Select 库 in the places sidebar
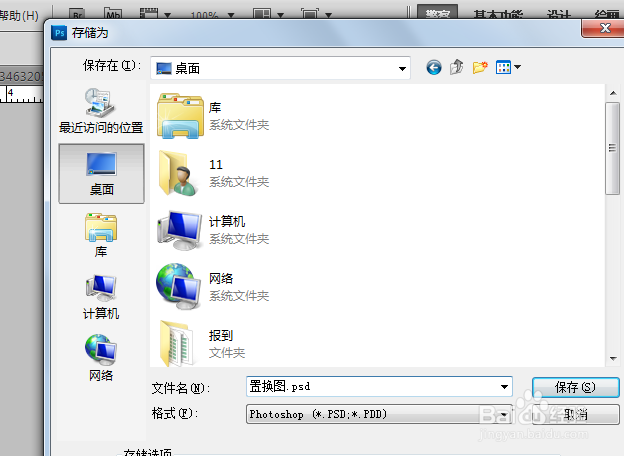624x456 pixels. tap(101, 235)
